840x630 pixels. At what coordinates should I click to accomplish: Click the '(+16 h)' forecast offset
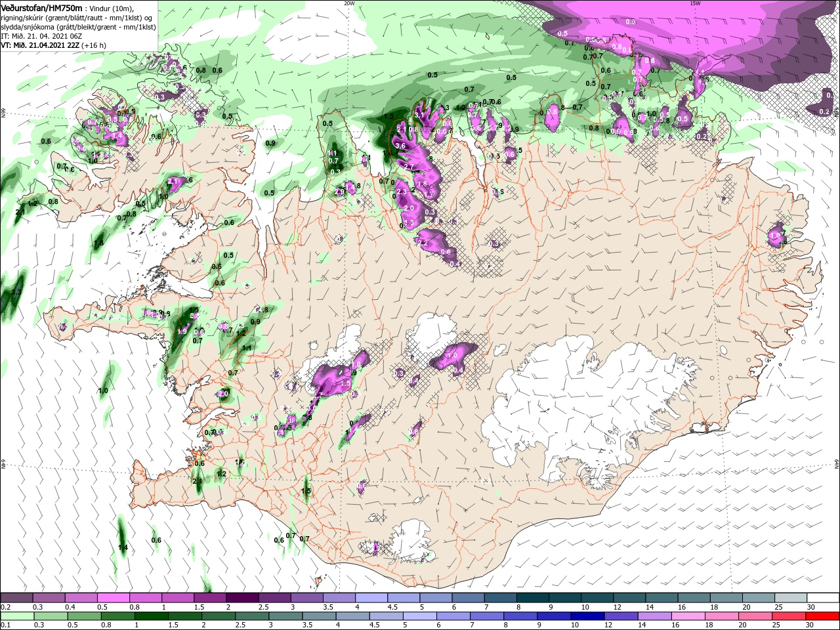pos(94,45)
